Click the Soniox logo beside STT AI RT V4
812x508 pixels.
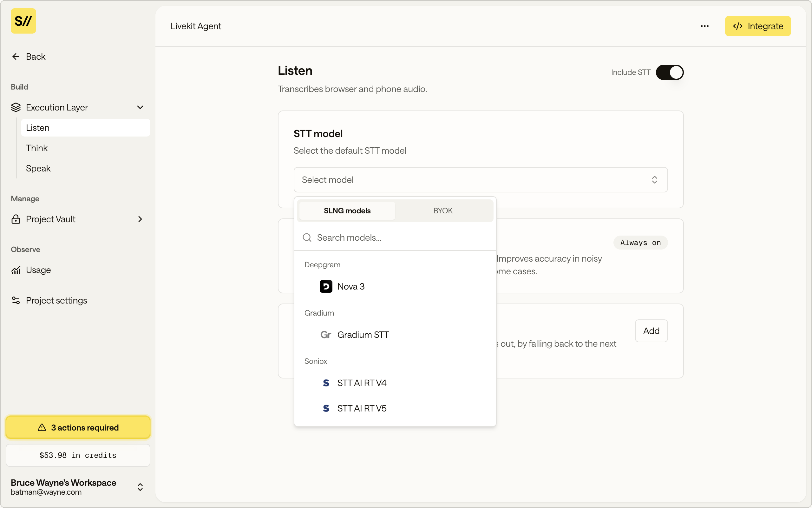click(326, 383)
